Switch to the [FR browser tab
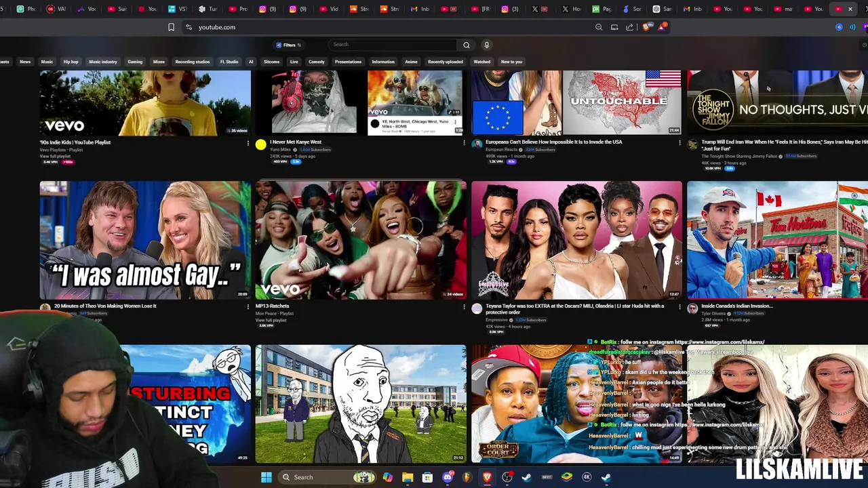This screenshot has height=488, width=868. click(481, 9)
